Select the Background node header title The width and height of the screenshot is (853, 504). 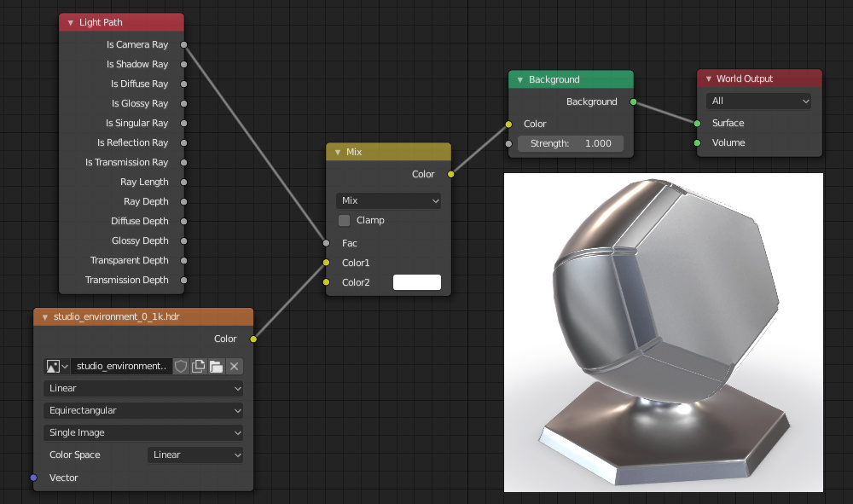(554, 79)
